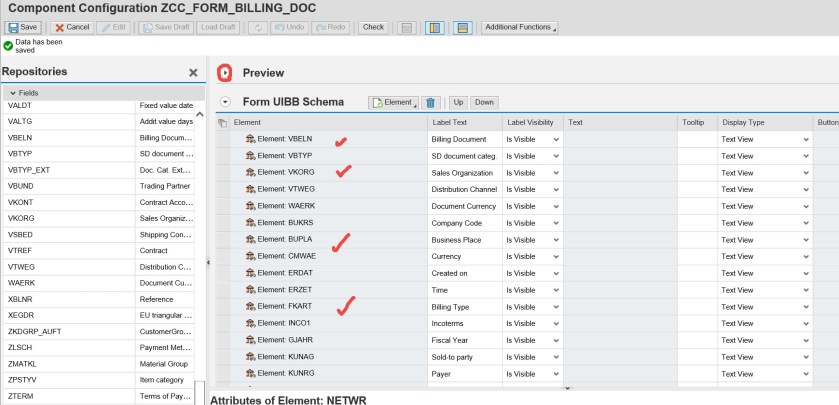Screen dimensions: 839x405
Task: Click Save Draft in the toolbar
Action: (x=165, y=27)
